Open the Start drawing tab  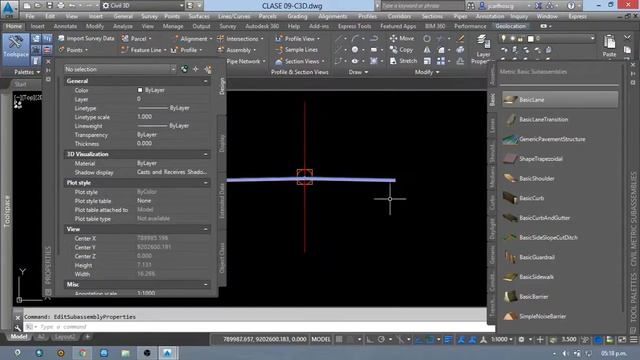20,84
